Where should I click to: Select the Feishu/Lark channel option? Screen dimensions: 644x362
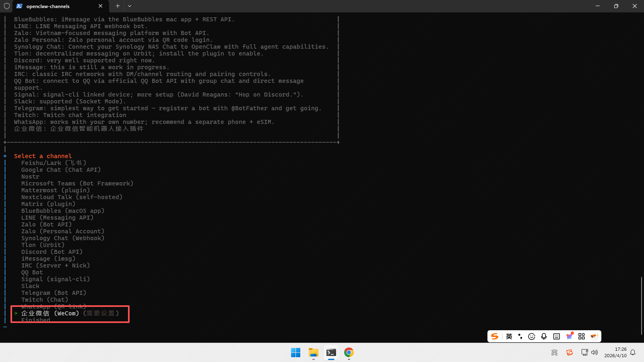(x=54, y=163)
